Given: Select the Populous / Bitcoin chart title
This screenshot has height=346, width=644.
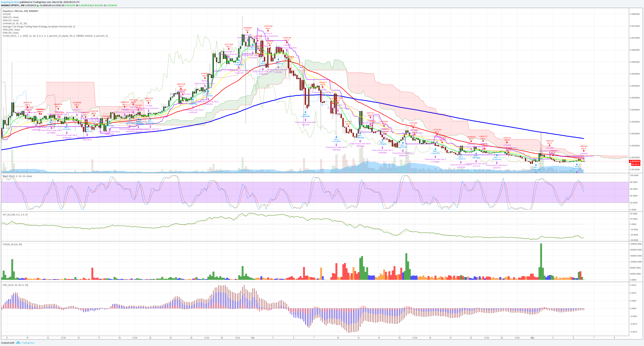Looking at the screenshot, I should [x=21, y=11].
